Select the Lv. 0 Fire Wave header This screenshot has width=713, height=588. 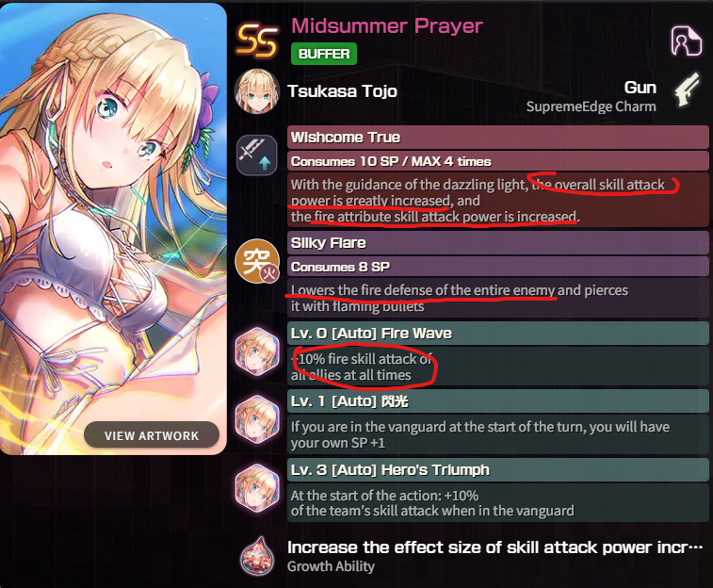tap(498, 333)
